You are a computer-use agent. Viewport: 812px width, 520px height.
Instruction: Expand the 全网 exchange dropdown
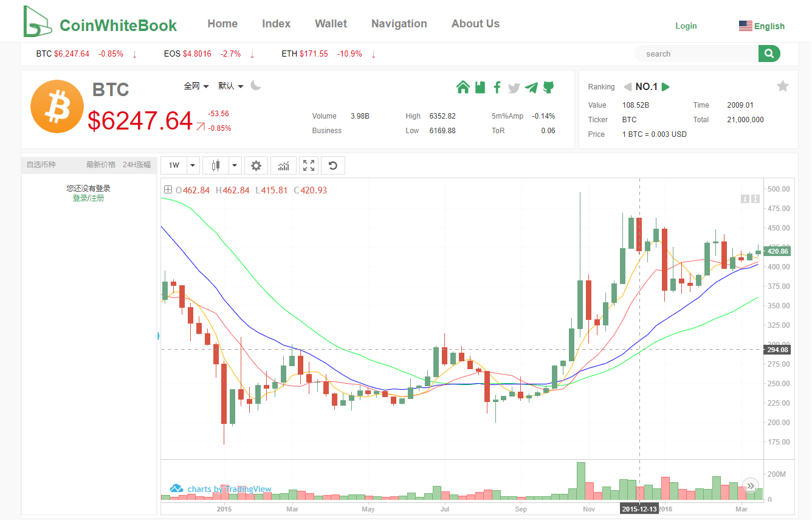196,86
